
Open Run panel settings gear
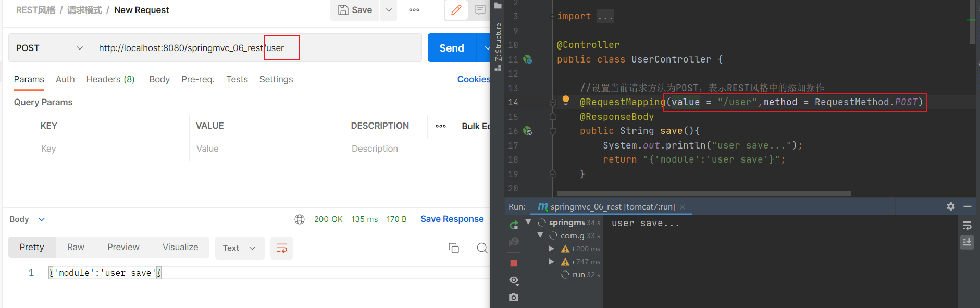[x=951, y=206]
